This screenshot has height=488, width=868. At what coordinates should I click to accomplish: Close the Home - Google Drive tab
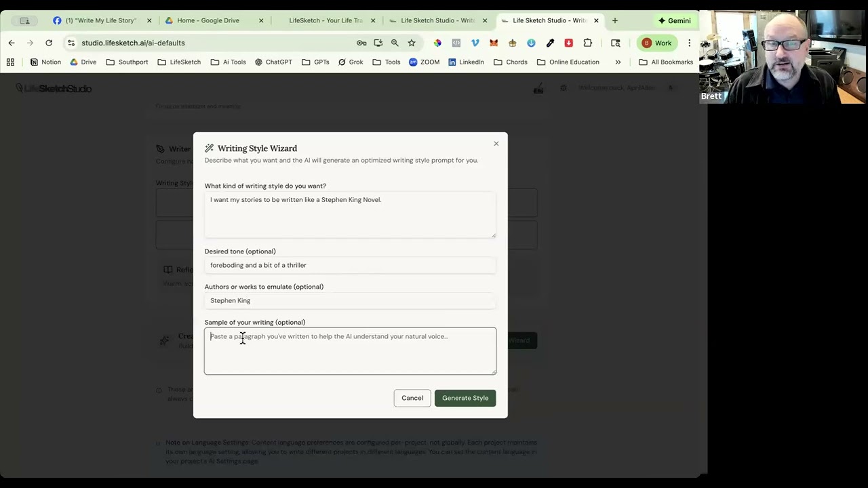click(x=261, y=20)
